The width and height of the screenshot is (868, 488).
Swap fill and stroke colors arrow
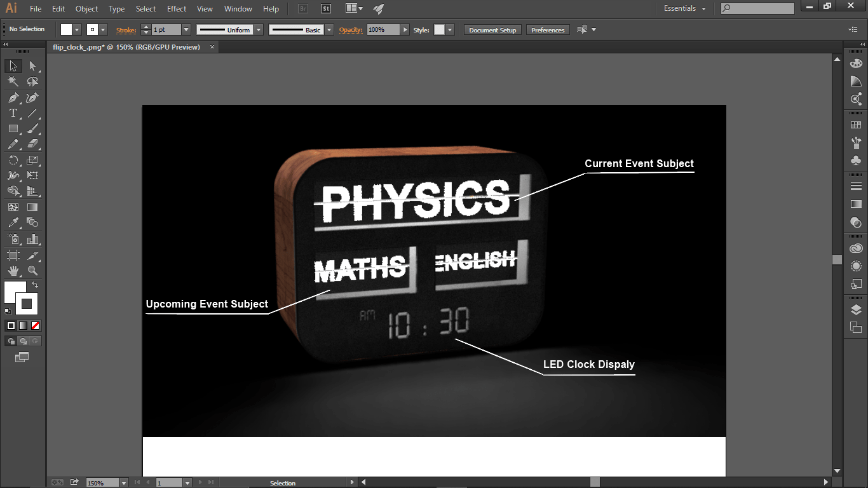(x=35, y=285)
